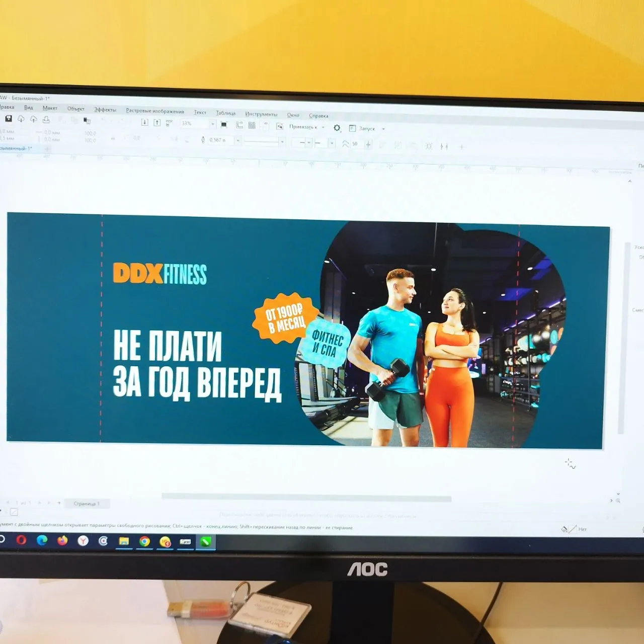
Task: Open the Запуск launcher dropdown
Action: 367,129
